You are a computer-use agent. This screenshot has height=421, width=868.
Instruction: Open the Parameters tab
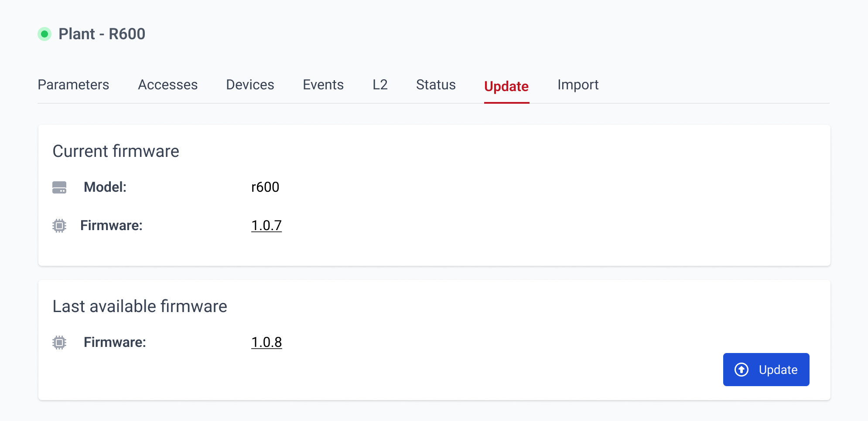(73, 85)
